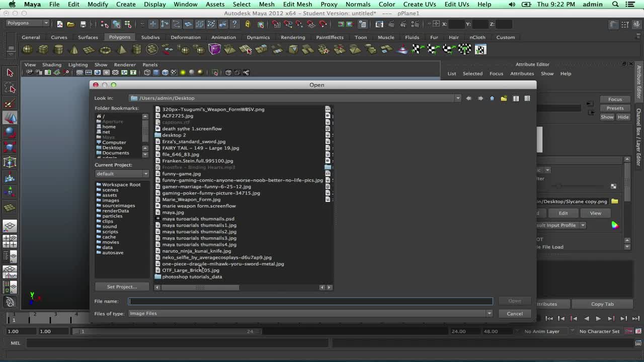Click the color management swatch icon
Screen dimensions: 644x362
615,225
